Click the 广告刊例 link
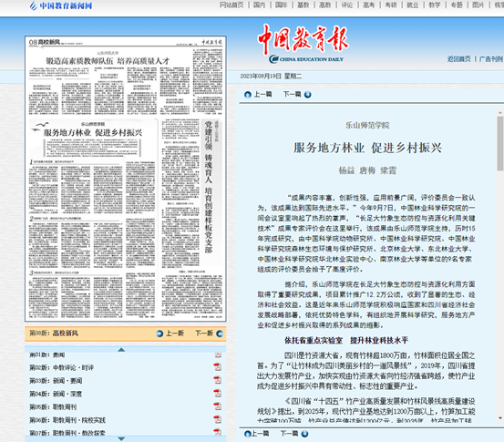The image size is (504, 442). coord(491,59)
